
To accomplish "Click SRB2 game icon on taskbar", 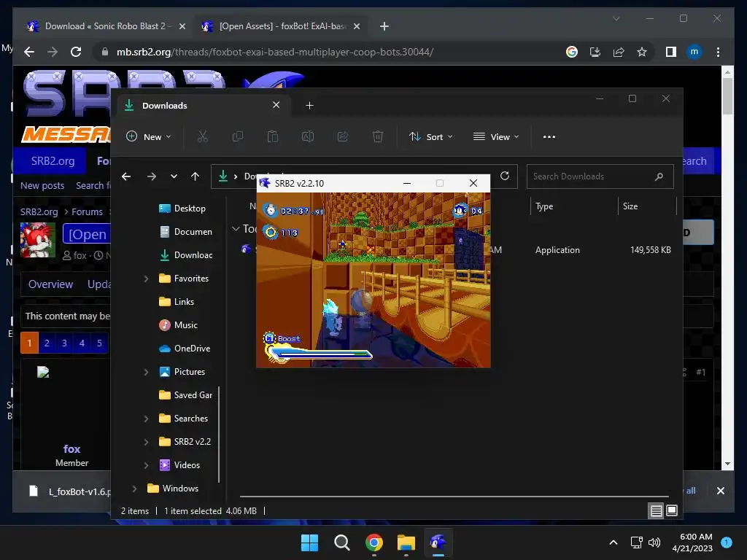I will (x=438, y=542).
